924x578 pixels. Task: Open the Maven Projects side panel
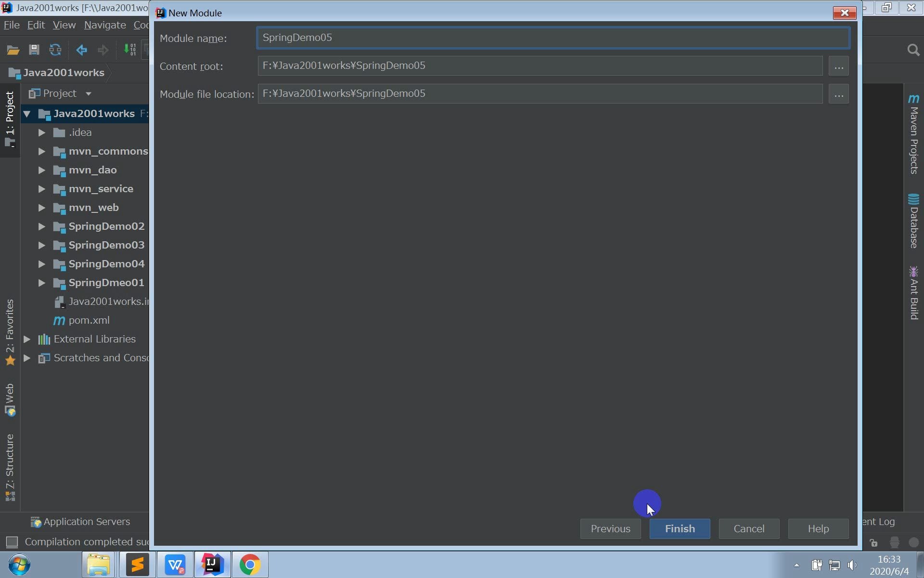[914, 135]
